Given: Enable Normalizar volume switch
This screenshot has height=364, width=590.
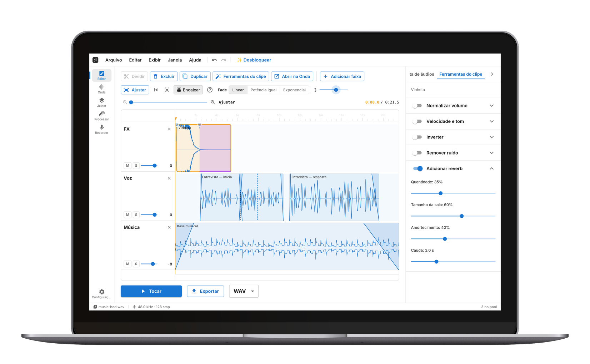Looking at the screenshot, I should pos(417,106).
